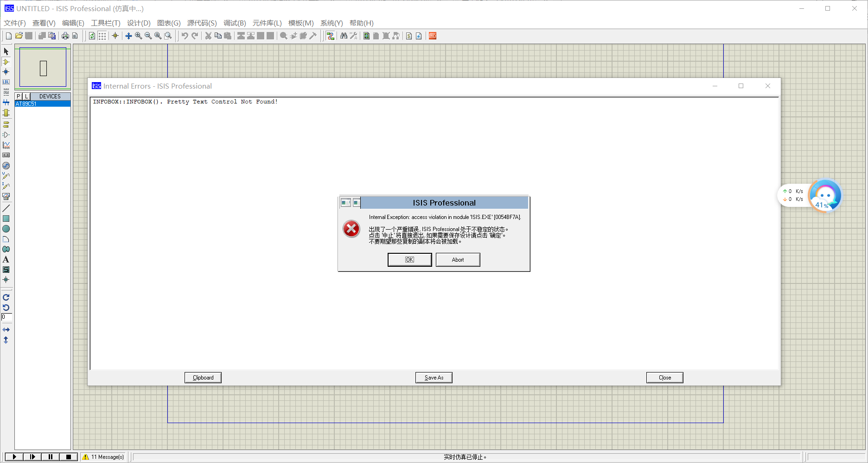The width and height of the screenshot is (868, 463).
Task: Click Abort in the ISIS error dialog
Action: (x=458, y=260)
